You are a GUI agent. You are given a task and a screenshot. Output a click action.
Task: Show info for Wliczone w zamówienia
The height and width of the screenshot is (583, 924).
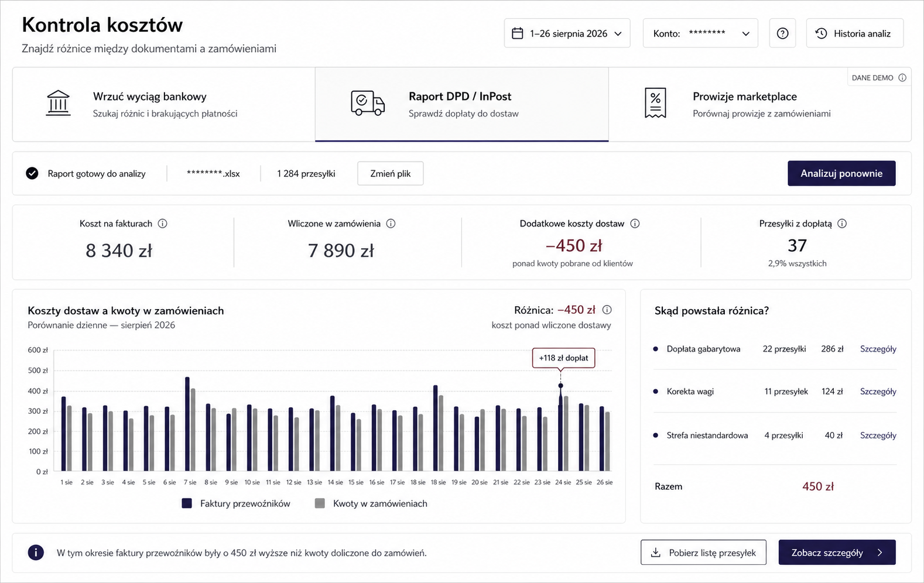[391, 224]
